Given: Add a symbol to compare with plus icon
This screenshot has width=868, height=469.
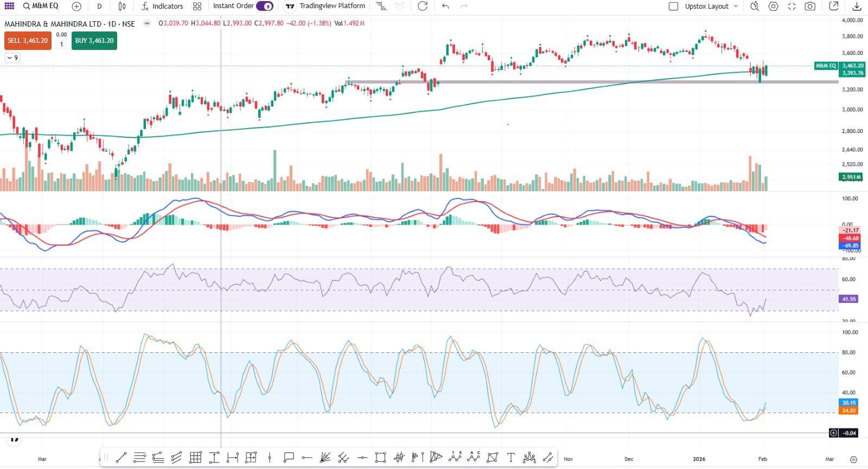Looking at the screenshot, I should tap(76, 7).
